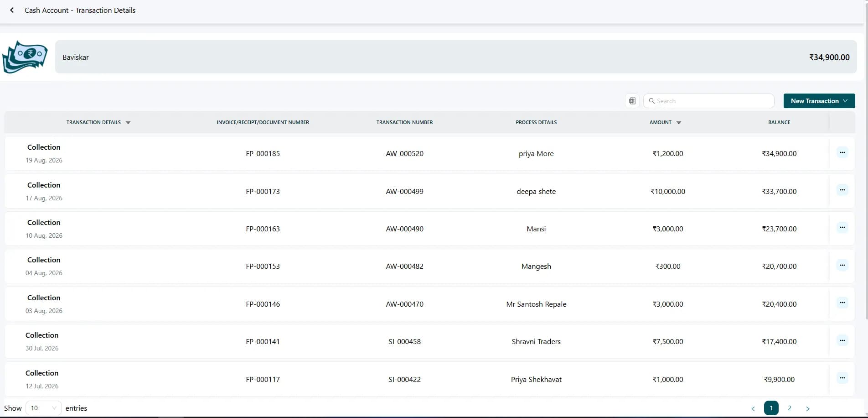Click receipt number FP-000117
The height and width of the screenshot is (418, 868).
click(x=263, y=380)
